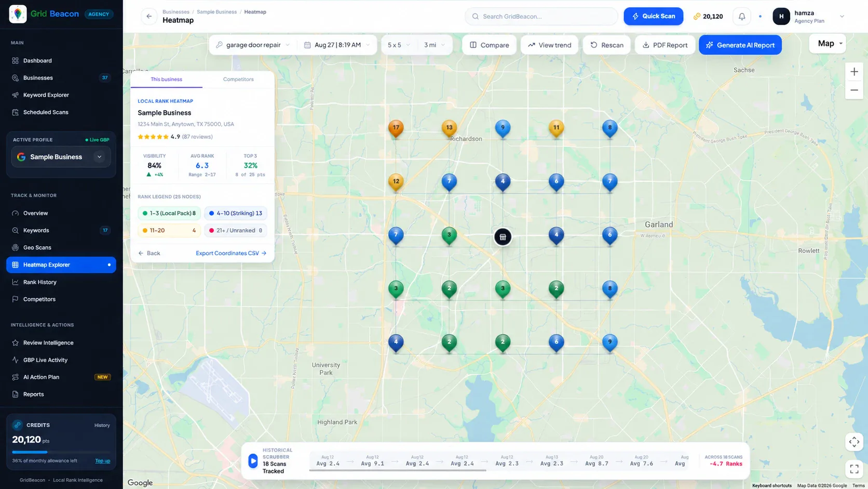
Task: Toggle 4-10 (Striking) legend filter
Action: pyautogui.click(x=236, y=213)
